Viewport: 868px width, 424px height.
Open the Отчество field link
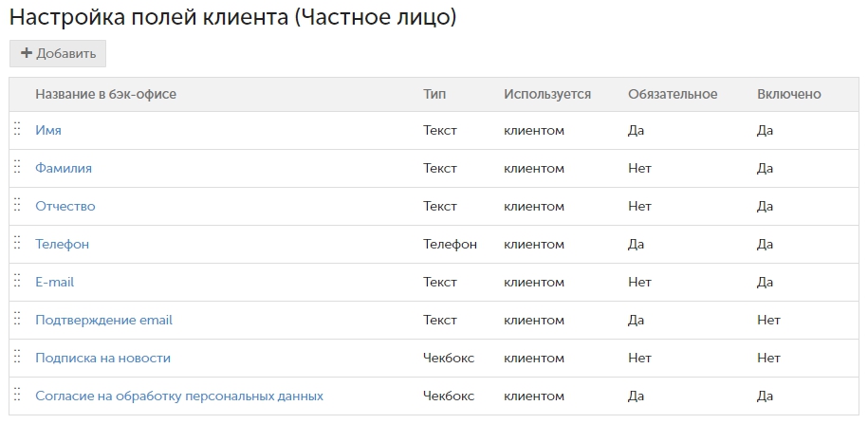pos(65,207)
